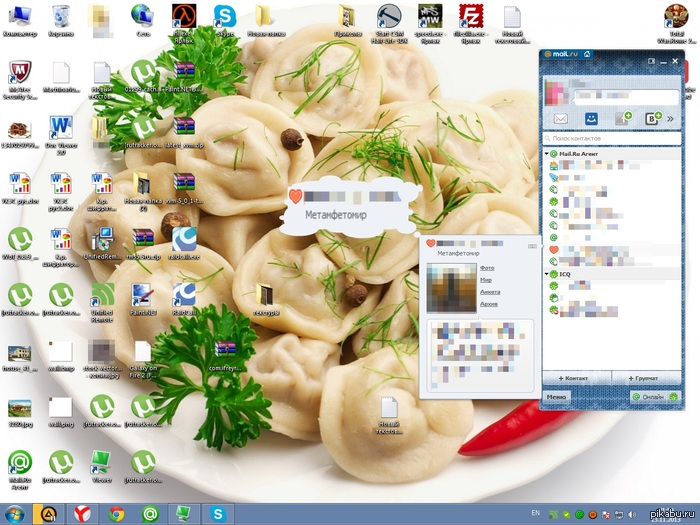The width and height of the screenshot is (700, 525).
Task: Select the Paint.NET desktop shortcut
Action: point(143,300)
